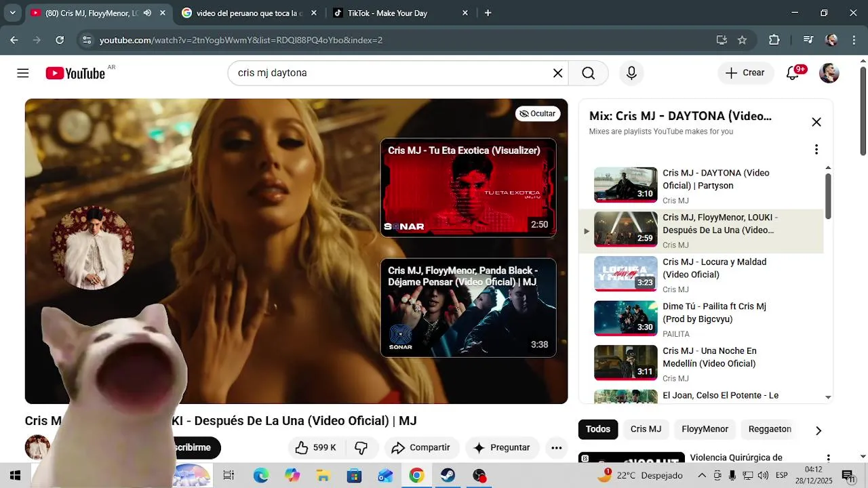This screenshot has width=868, height=488.
Task: Open the YouTube hamburger guide menu
Action: tap(23, 73)
